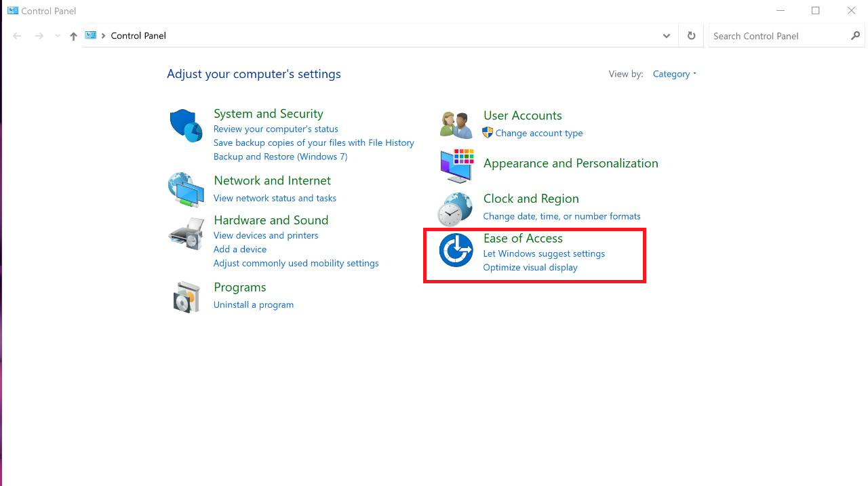Image resolution: width=868 pixels, height=486 pixels.
Task: Click the breadcrumb chevron before Control Panel
Action: (x=104, y=36)
